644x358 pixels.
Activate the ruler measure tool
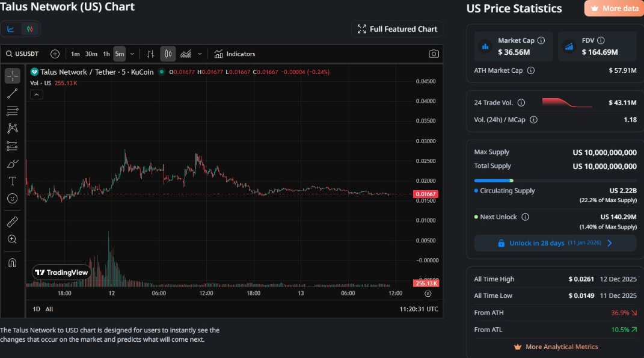pyautogui.click(x=13, y=222)
